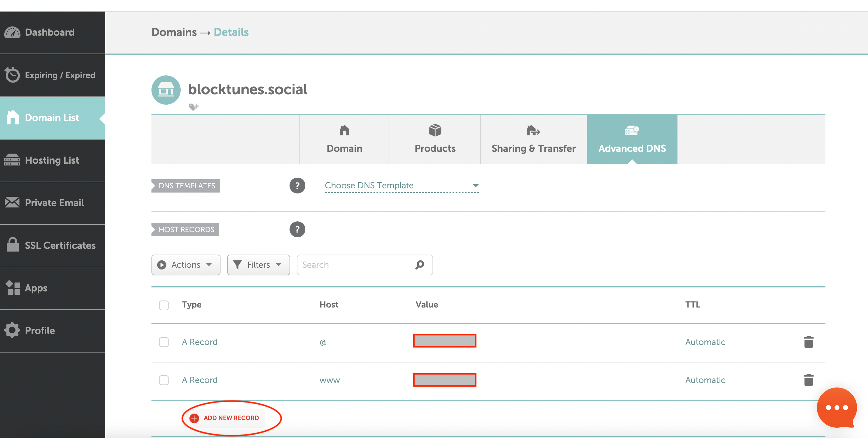This screenshot has height=438, width=868.
Task: Check the box for the www A Record
Action: point(164,381)
